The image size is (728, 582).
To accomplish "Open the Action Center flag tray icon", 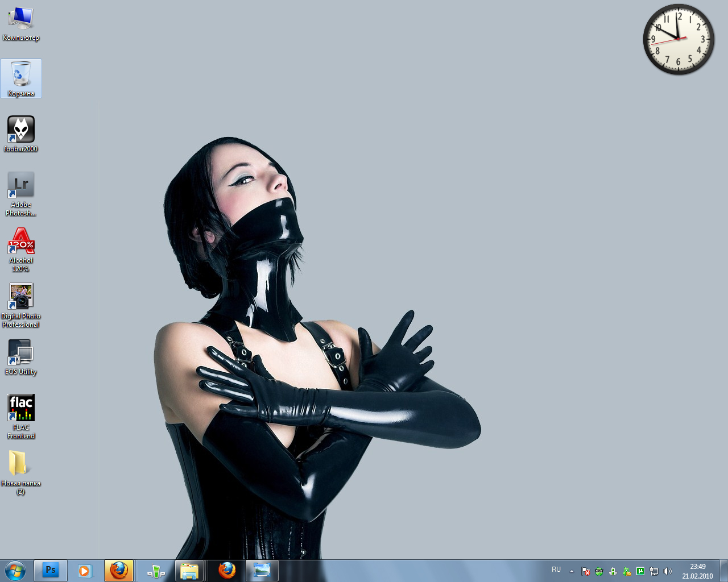I will tap(586, 571).
